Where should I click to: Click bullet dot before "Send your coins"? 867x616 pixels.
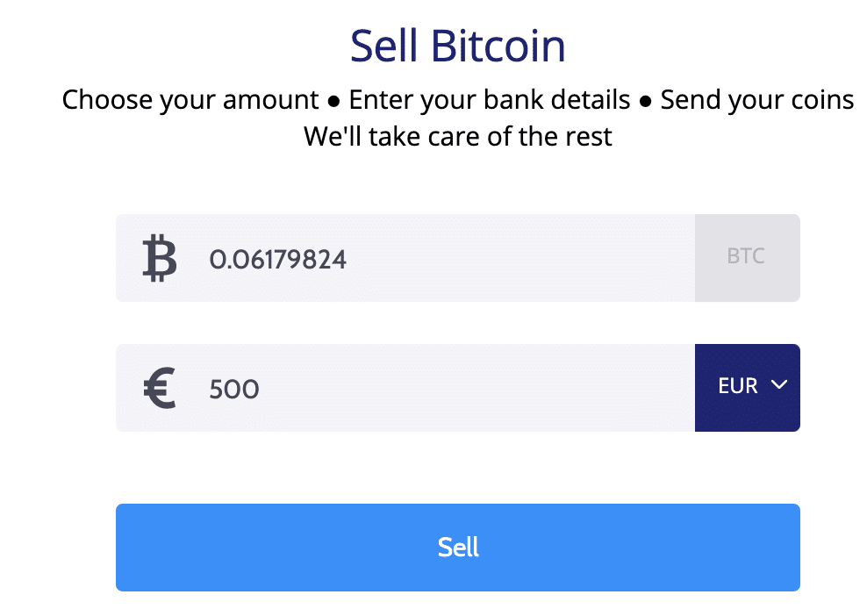[645, 103]
